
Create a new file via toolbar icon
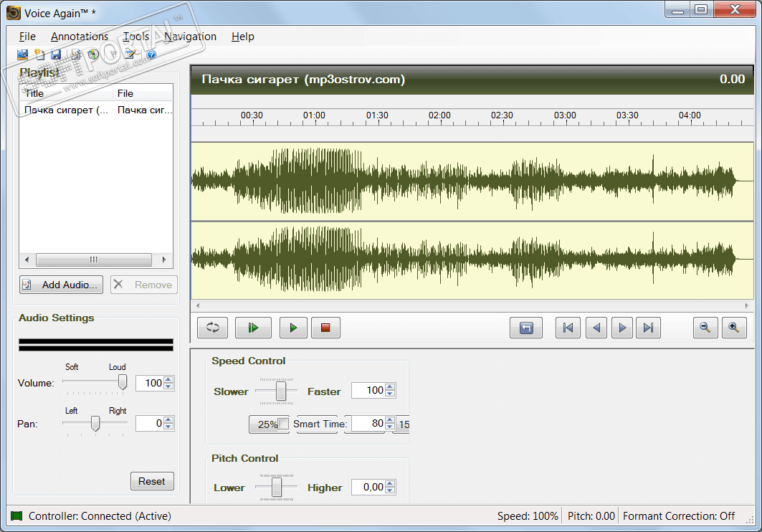click(39, 54)
